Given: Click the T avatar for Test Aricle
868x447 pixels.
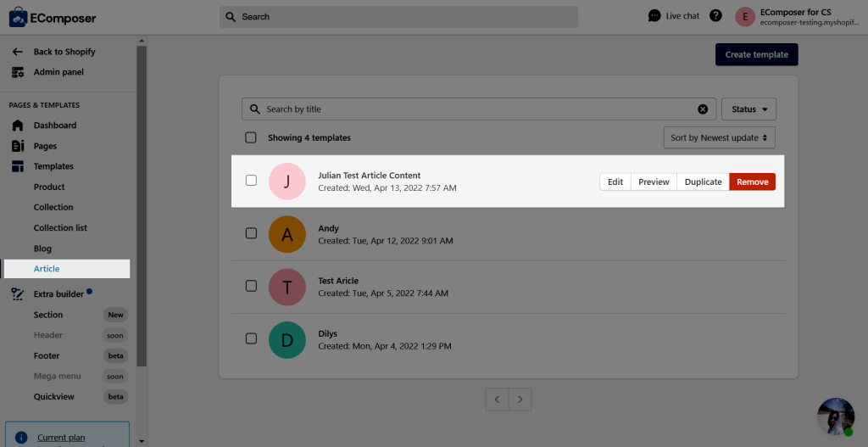Looking at the screenshot, I should (x=287, y=287).
